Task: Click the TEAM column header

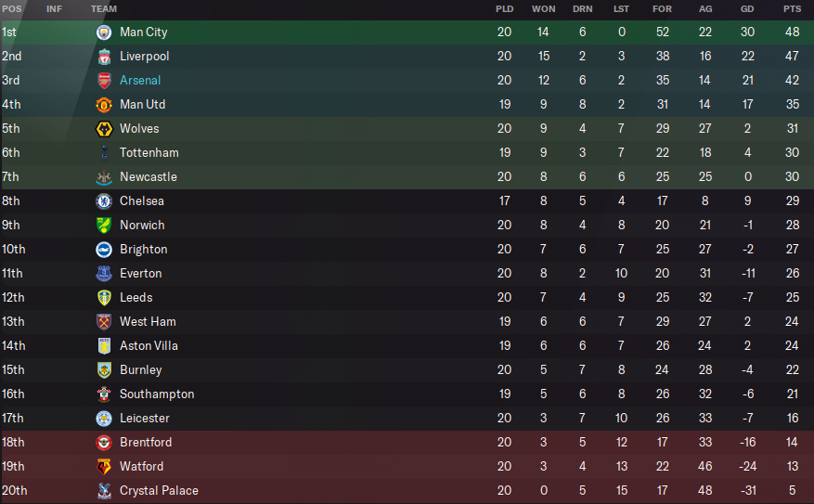Action: point(104,8)
